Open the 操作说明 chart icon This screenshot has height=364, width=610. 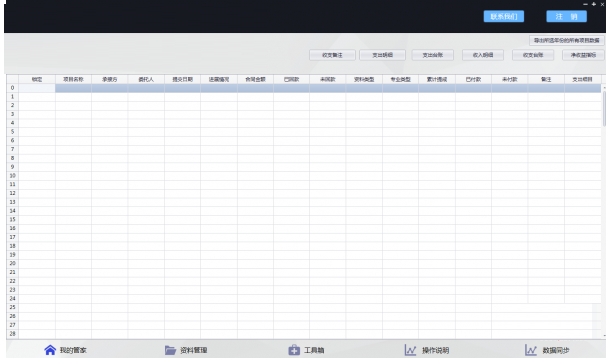click(x=410, y=350)
